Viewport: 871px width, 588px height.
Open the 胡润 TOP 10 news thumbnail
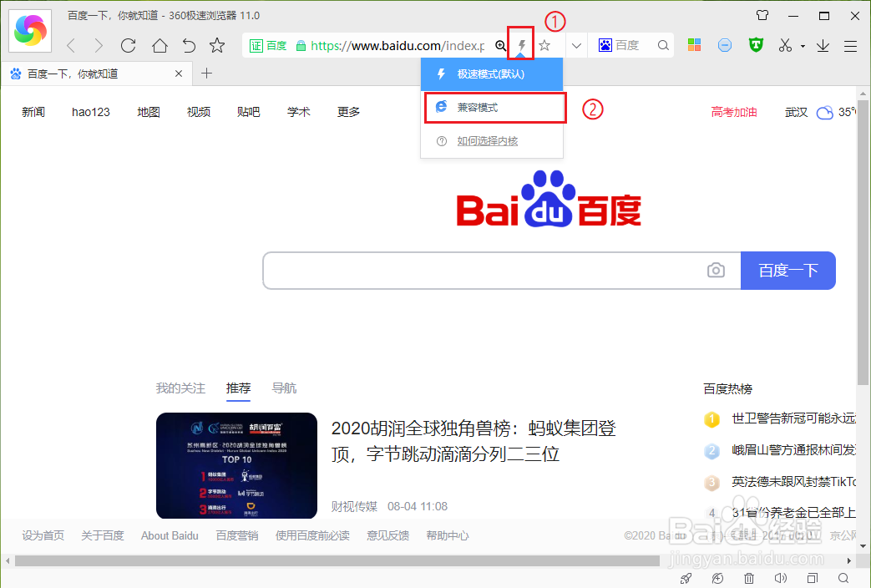coord(236,466)
